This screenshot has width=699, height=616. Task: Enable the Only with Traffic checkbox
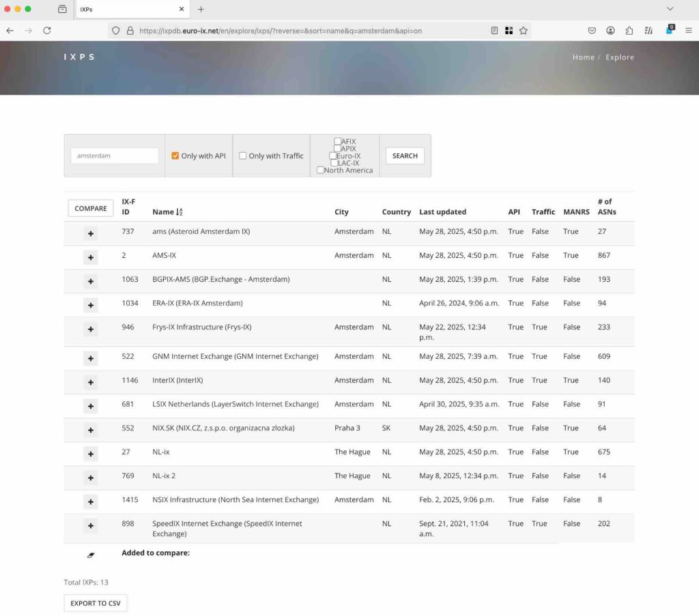point(242,156)
